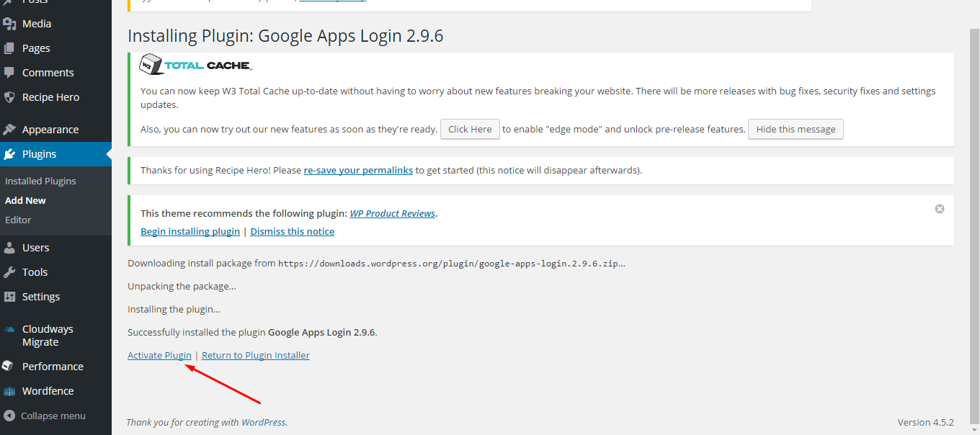Image resolution: width=980 pixels, height=435 pixels.
Task: Click the Recipe Hero shield icon
Action: tap(9, 97)
